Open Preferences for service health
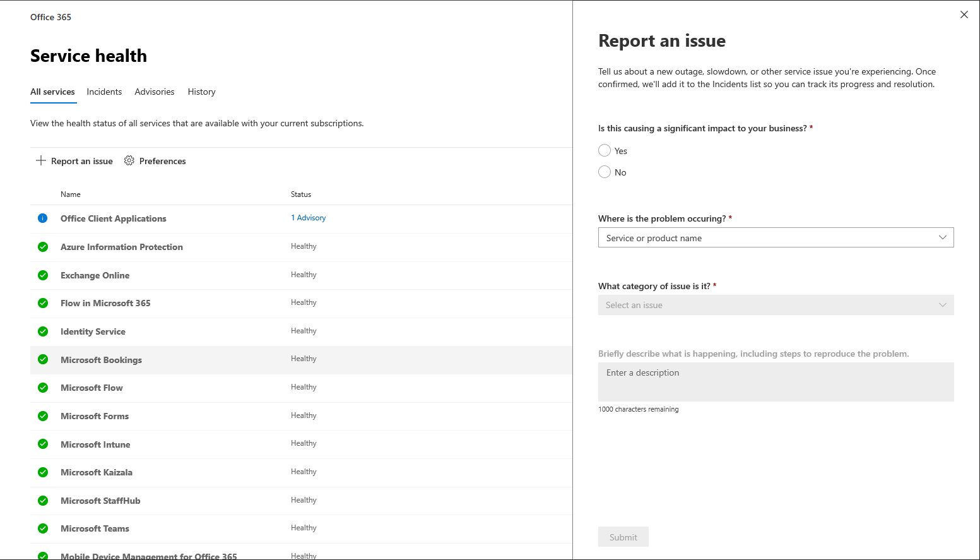This screenshot has width=980, height=560. 155,161
